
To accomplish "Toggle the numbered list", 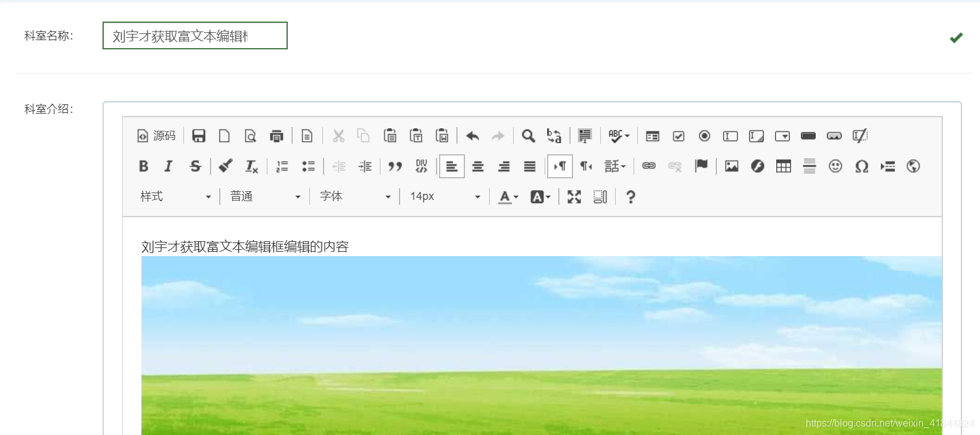I will (282, 166).
